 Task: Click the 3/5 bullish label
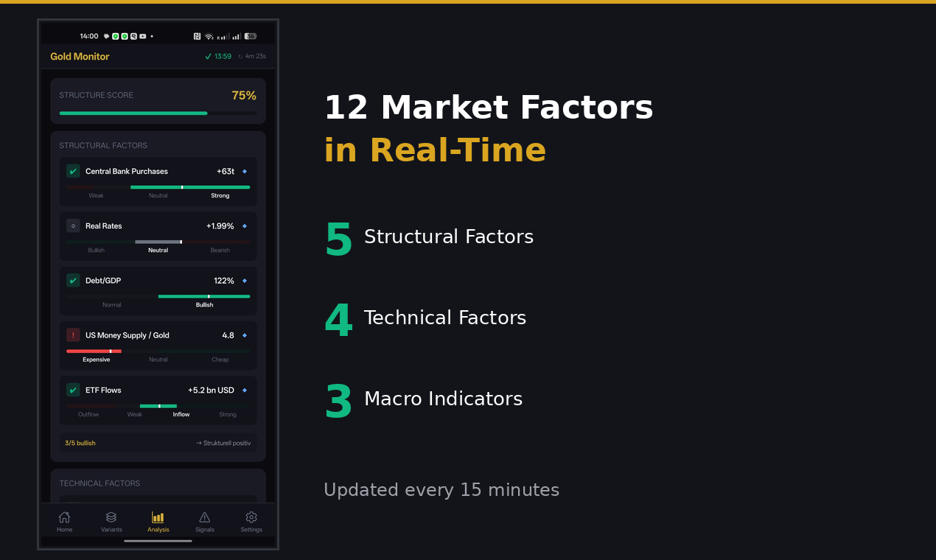pos(80,443)
